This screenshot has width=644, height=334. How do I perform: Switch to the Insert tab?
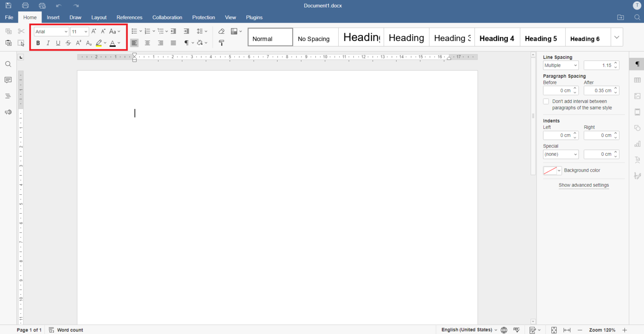tap(53, 17)
